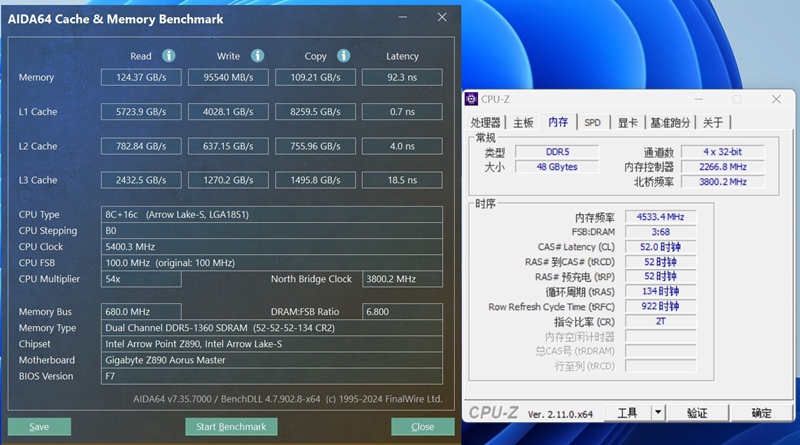Expand the 工具 dropdown arrow in CPU-Z

point(658,412)
